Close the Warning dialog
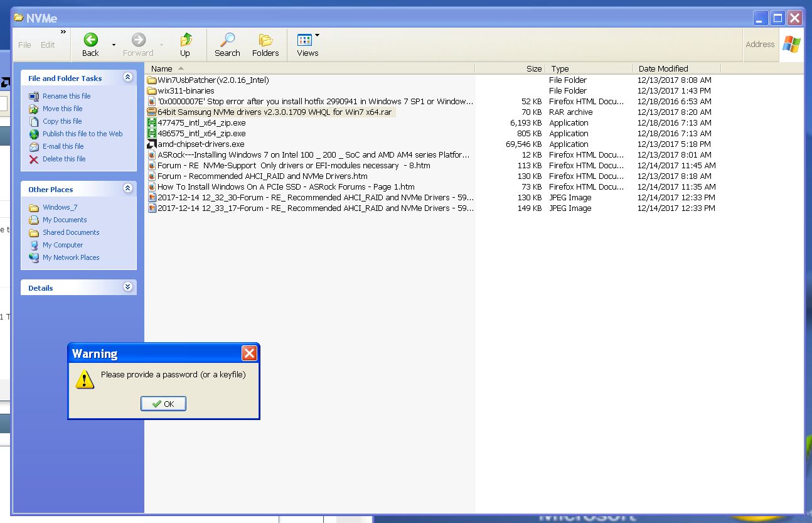The height and width of the screenshot is (523, 812). [x=249, y=353]
